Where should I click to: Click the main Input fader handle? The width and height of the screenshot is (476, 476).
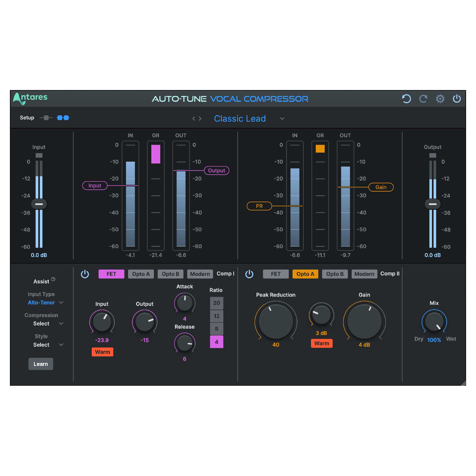(39, 204)
